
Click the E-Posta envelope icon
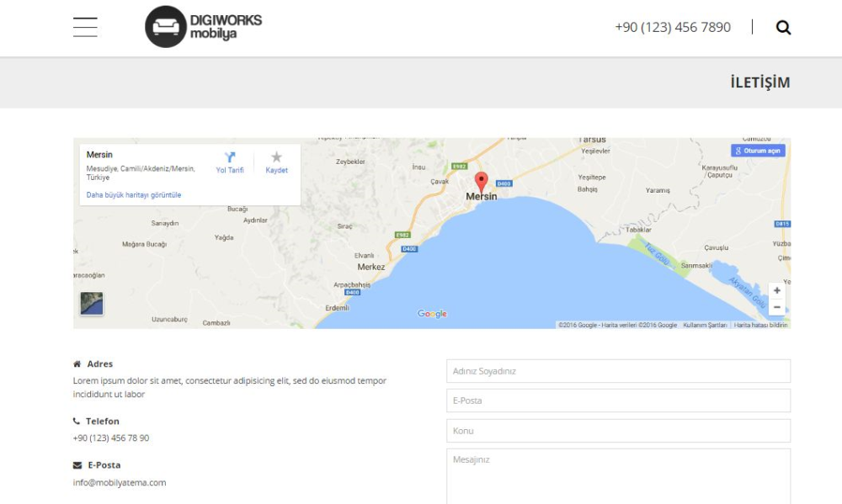77,465
